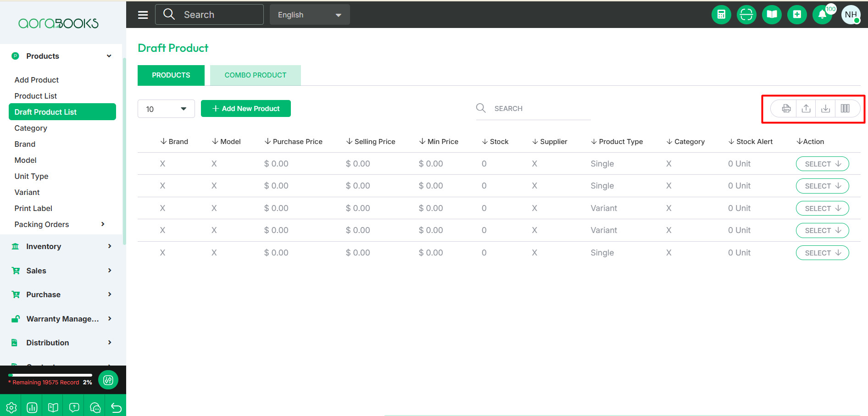This screenshot has width=868, height=416.
Task: Open the 10 rows-per-page dropdown
Action: [x=166, y=109]
